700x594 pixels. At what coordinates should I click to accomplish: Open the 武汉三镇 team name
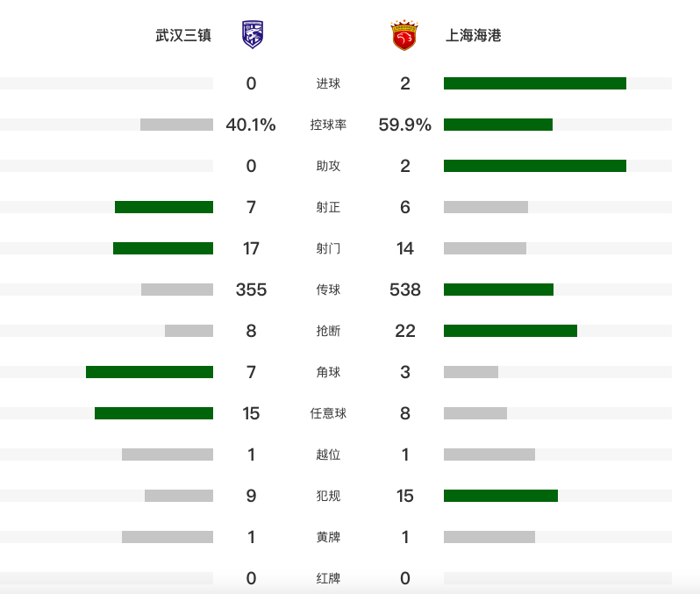[183, 35]
